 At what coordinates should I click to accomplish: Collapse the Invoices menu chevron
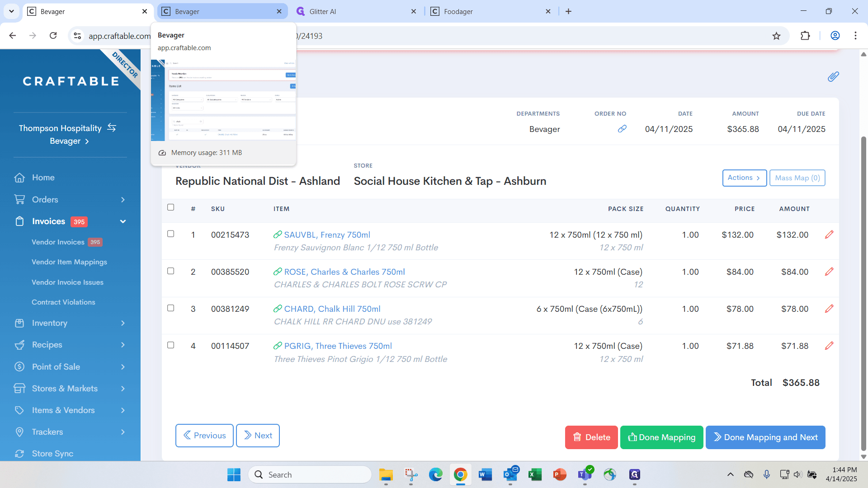click(x=123, y=221)
